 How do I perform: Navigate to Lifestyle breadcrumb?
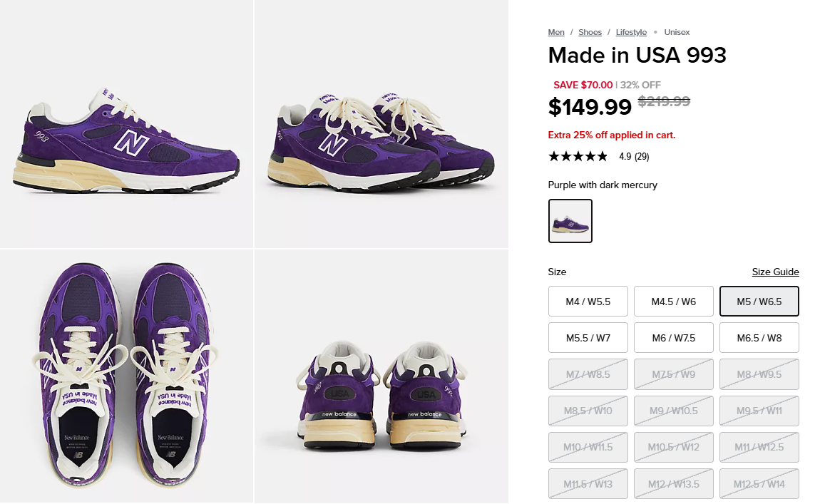tap(631, 32)
